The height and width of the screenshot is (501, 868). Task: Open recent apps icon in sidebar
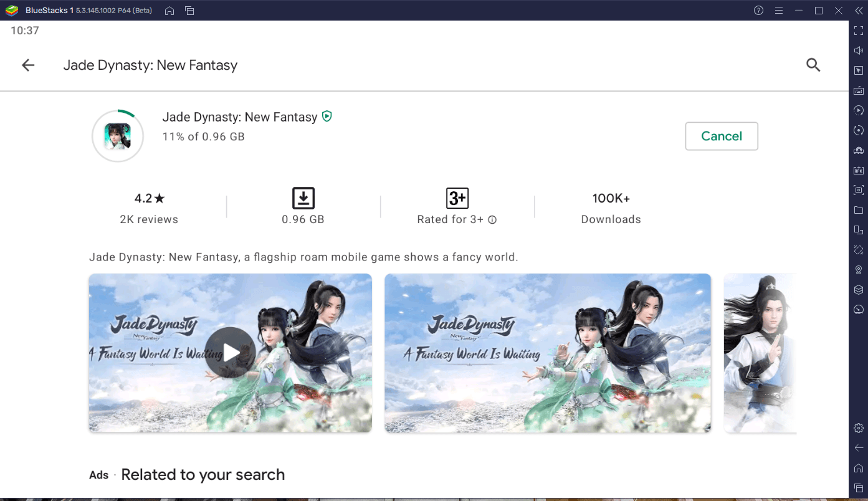(x=859, y=488)
